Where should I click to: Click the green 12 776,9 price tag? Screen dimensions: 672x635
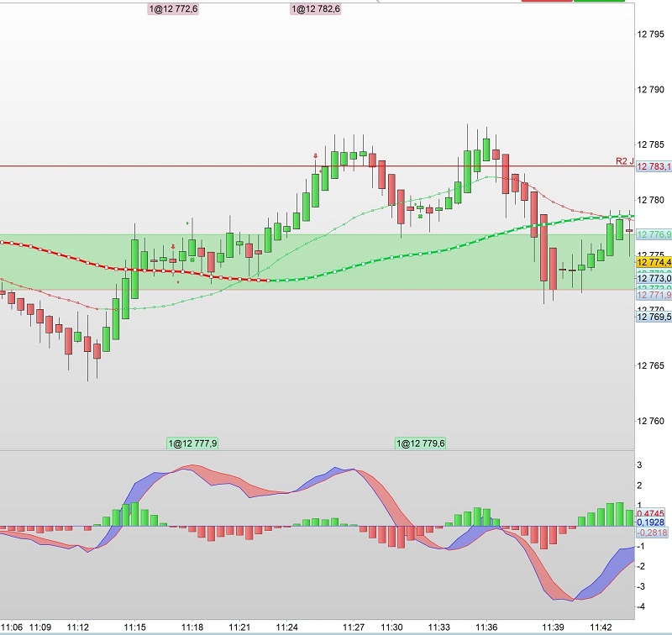pyautogui.click(x=654, y=234)
